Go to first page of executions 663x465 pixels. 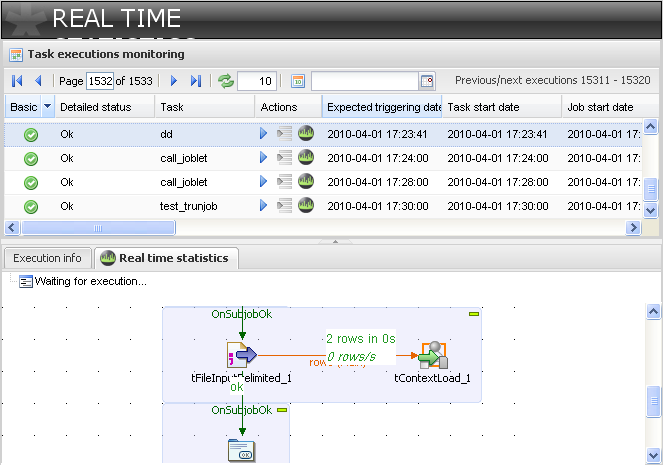tap(17, 81)
